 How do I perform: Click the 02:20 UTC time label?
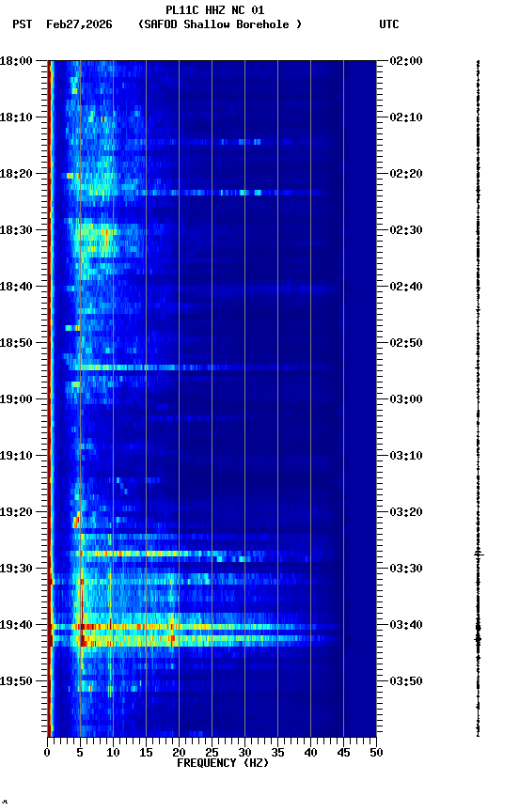click(406, 174)
